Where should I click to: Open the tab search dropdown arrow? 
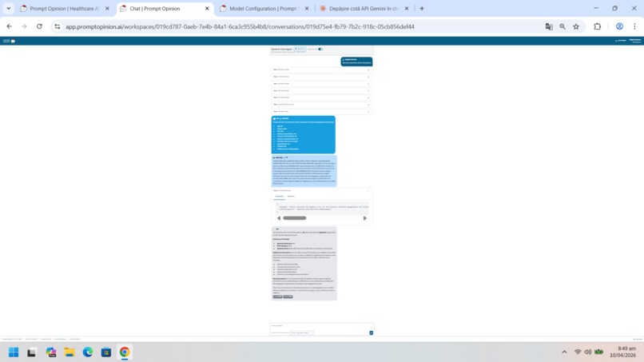[9, 8]
